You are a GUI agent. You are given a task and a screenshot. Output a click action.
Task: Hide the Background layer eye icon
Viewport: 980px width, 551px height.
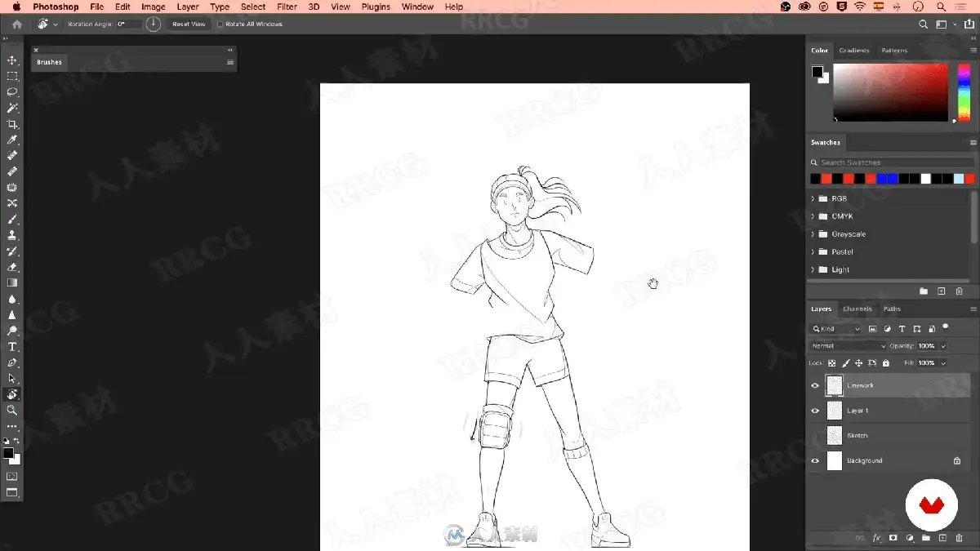pyautogui.click(x=815, y=461)
